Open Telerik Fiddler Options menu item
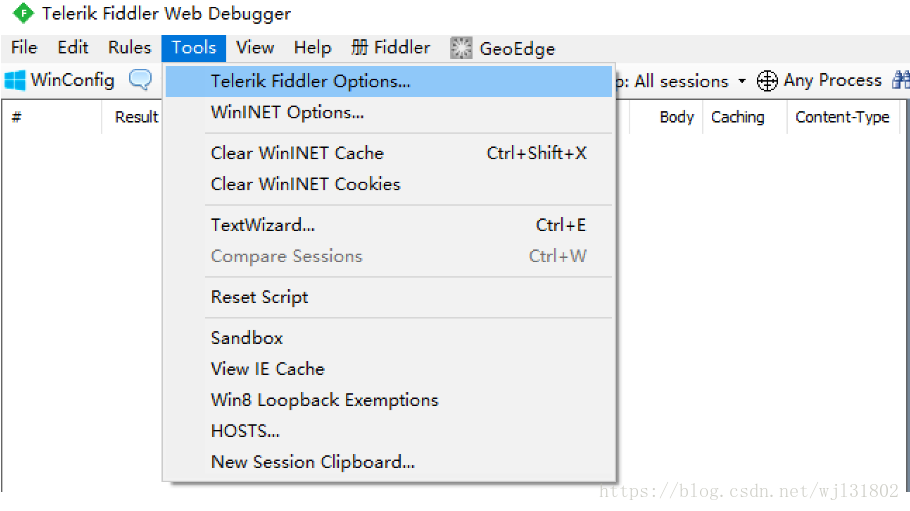910x511 pixels. click(310, 81)
